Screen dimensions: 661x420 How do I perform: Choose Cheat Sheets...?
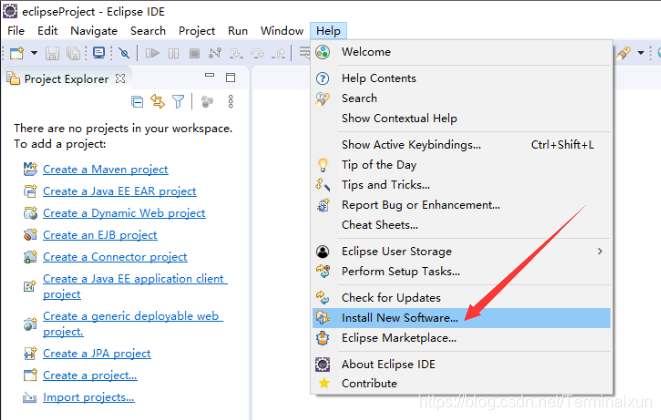click(462, 225)
